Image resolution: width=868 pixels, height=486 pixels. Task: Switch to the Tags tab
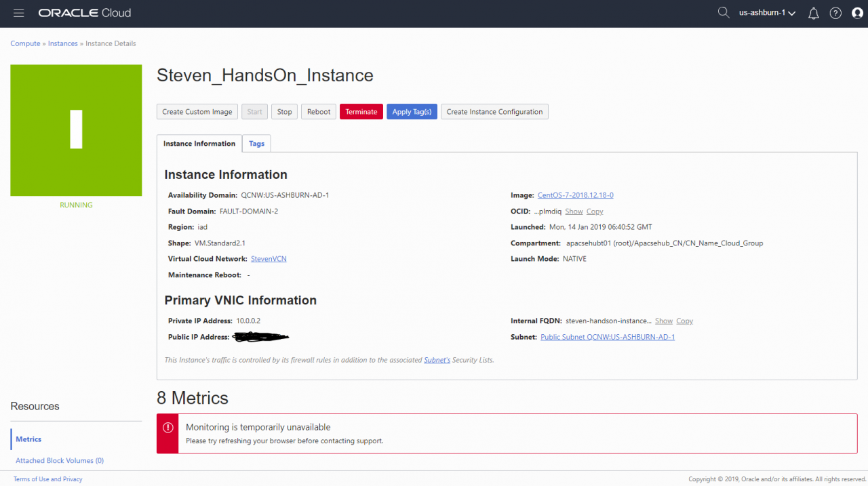[x=256, y=144]
